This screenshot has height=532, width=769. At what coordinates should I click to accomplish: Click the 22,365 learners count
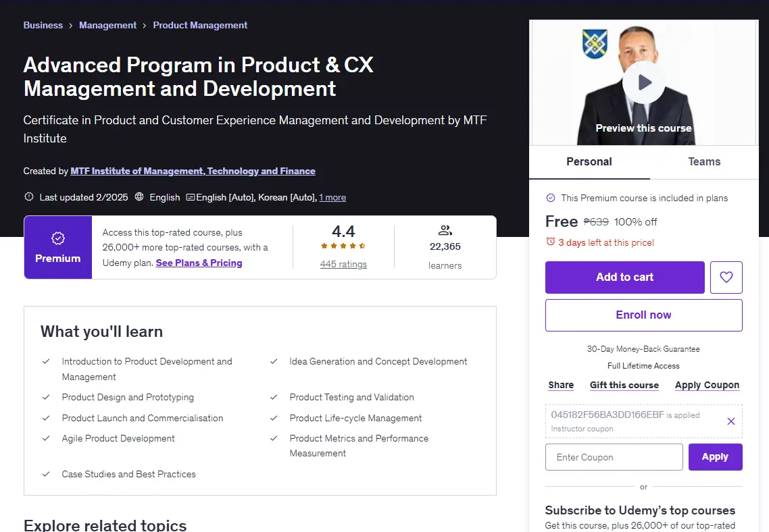point(445,247)
